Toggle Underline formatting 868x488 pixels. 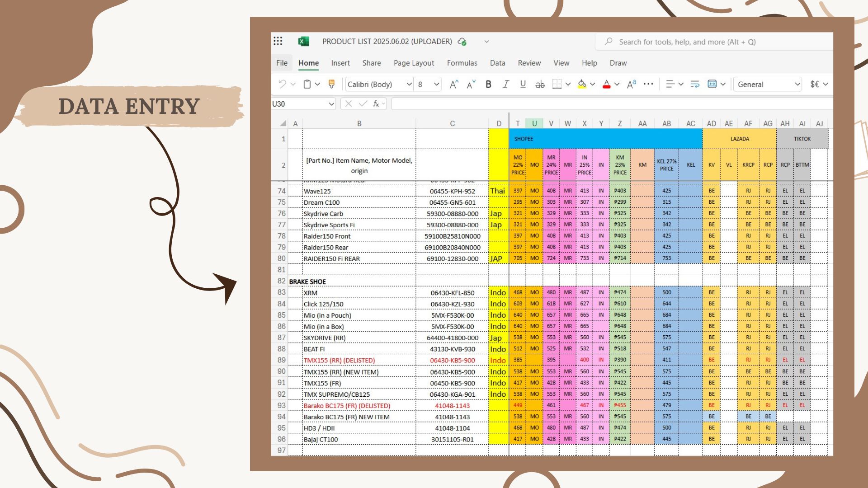coord(523,84)
